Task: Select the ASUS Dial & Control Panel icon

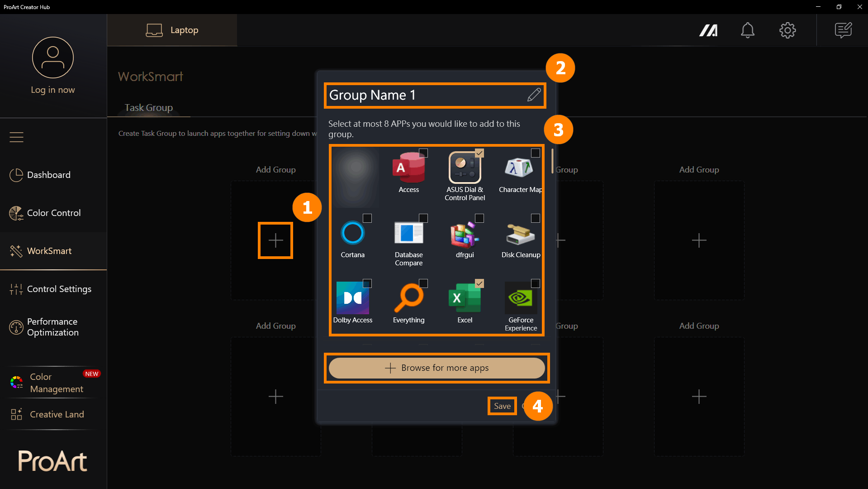Action: (x=465, y=168)
